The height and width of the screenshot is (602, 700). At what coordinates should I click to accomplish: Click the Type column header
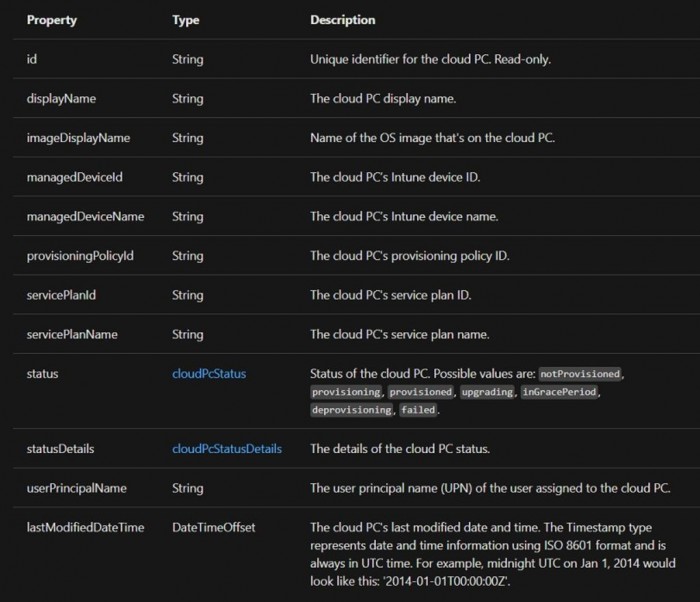click(x=186, y=20)
